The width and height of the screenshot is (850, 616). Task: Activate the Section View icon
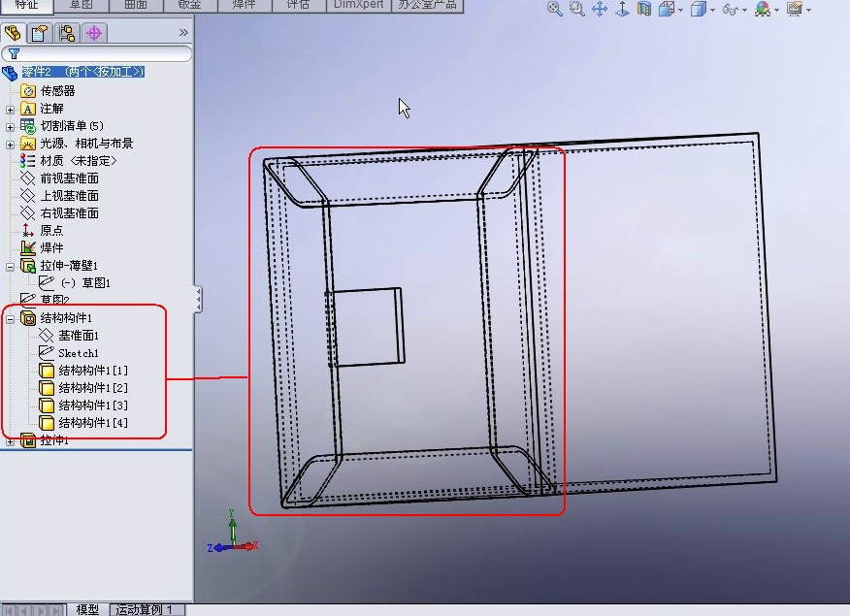point(644,9)
